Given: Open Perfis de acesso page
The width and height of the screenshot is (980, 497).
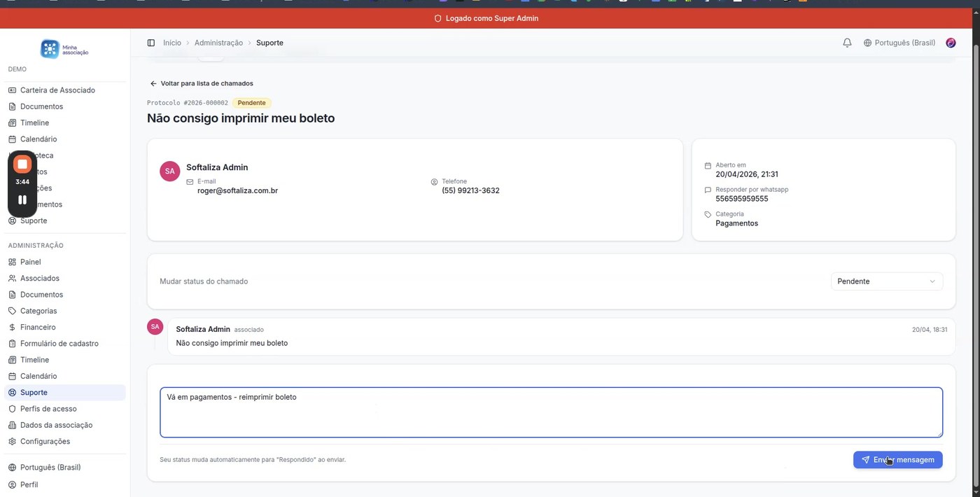Looking at the screenshot, I should [x=48, y=409].
